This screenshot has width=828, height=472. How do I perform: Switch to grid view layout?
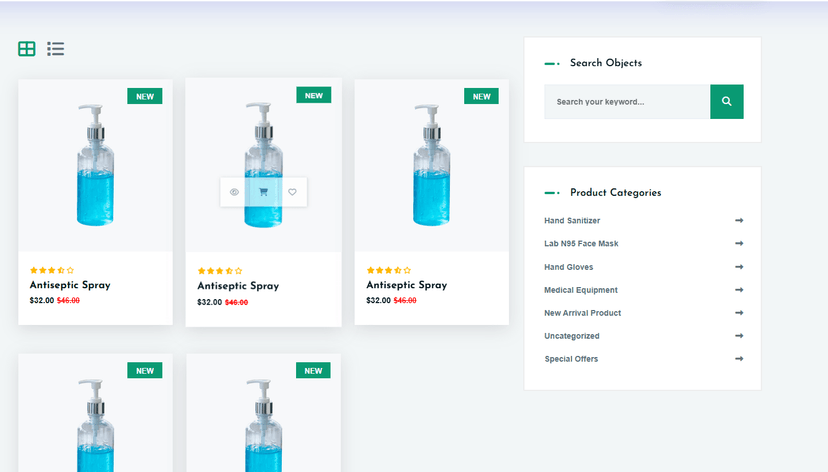click(x=26, y=49)
